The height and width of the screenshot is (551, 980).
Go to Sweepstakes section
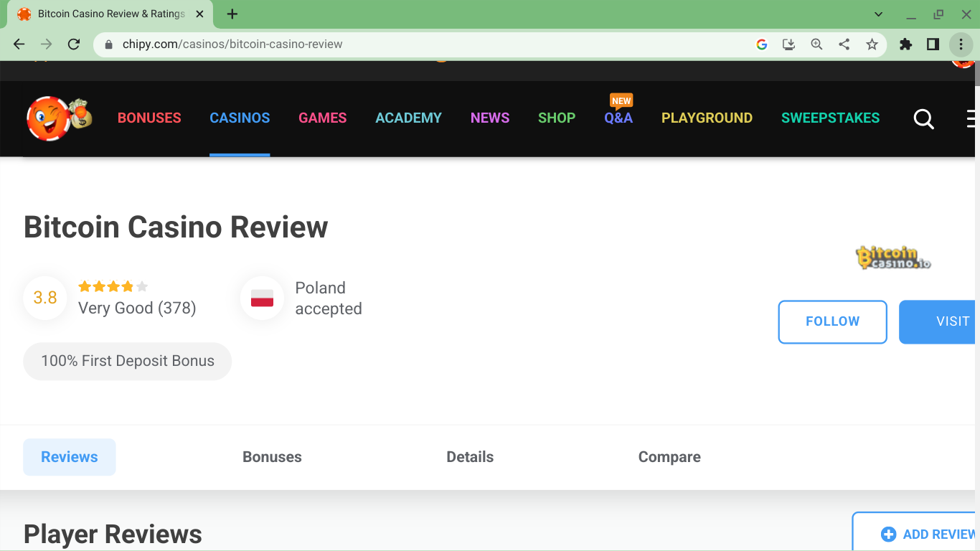click(x=830, y=118)
